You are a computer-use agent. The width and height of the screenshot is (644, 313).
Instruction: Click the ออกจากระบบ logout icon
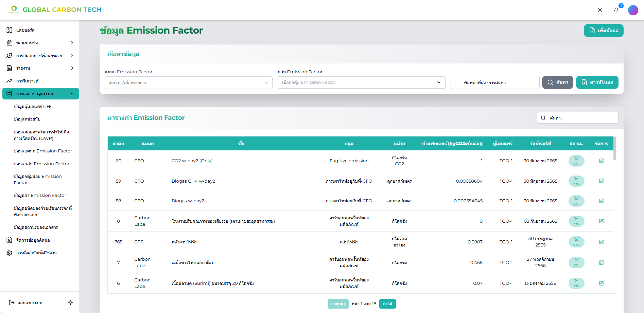point(12,302)
